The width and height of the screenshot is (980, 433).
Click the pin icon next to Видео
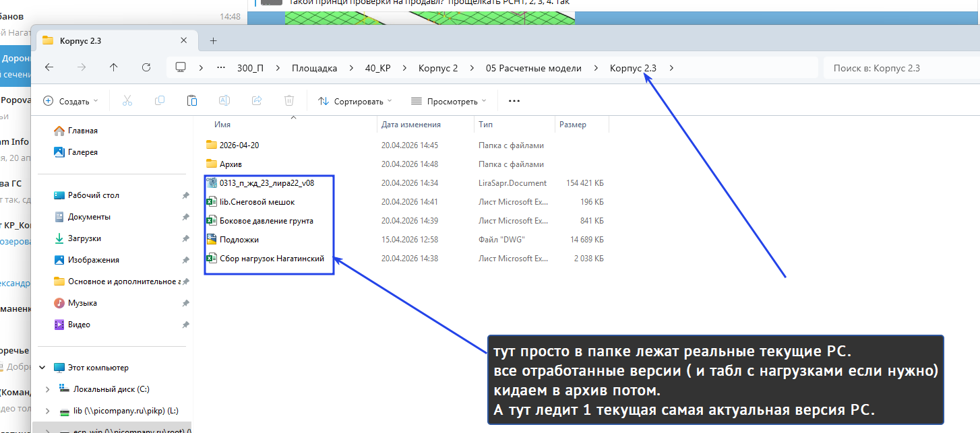pyautogui.click(x=185, y=325)
